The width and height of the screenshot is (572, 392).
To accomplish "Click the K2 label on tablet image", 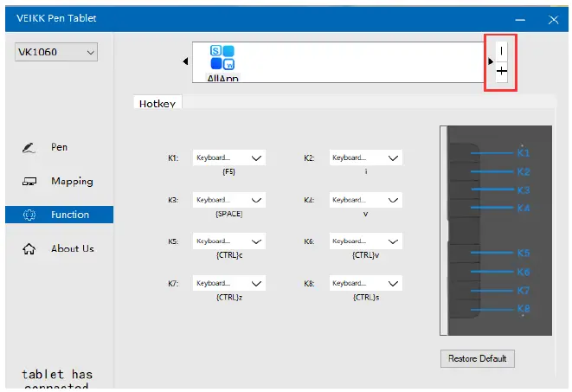I will coord(524,171).
